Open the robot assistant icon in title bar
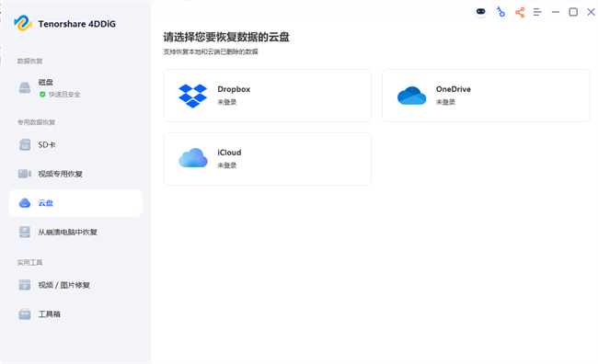Image resolution: width=598 pixels, height=364 pixels. coord(480,12)
